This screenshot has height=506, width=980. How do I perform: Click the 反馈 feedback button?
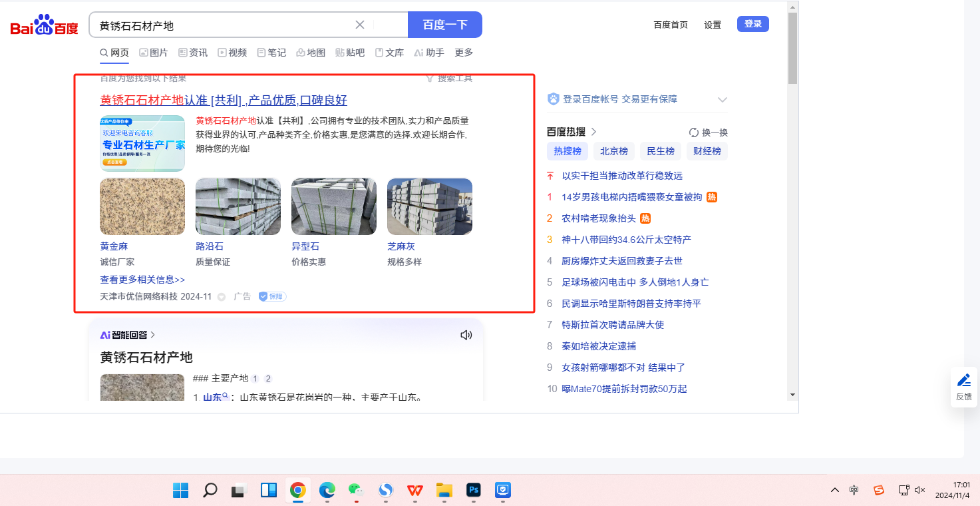[964, 387]
